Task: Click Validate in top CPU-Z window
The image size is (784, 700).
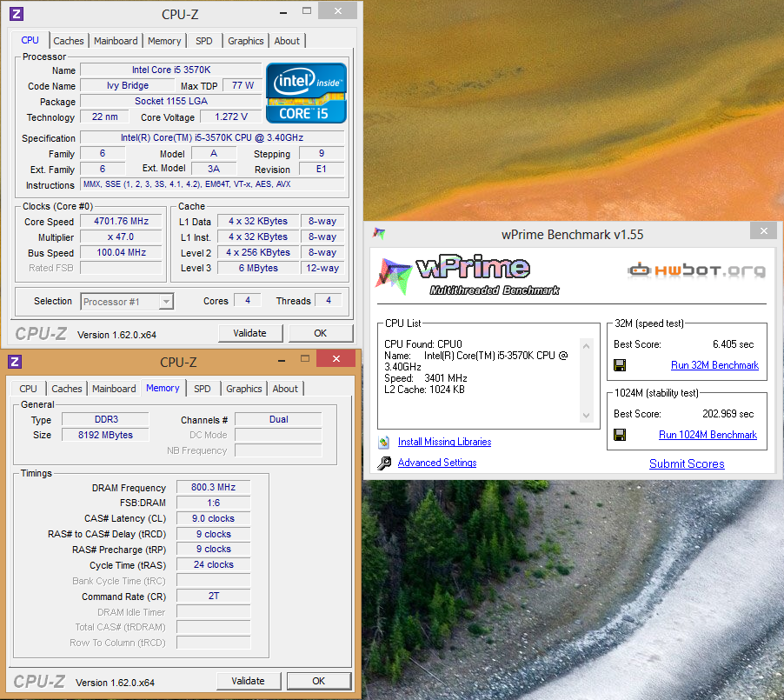Action: click(x=250, y=333)
